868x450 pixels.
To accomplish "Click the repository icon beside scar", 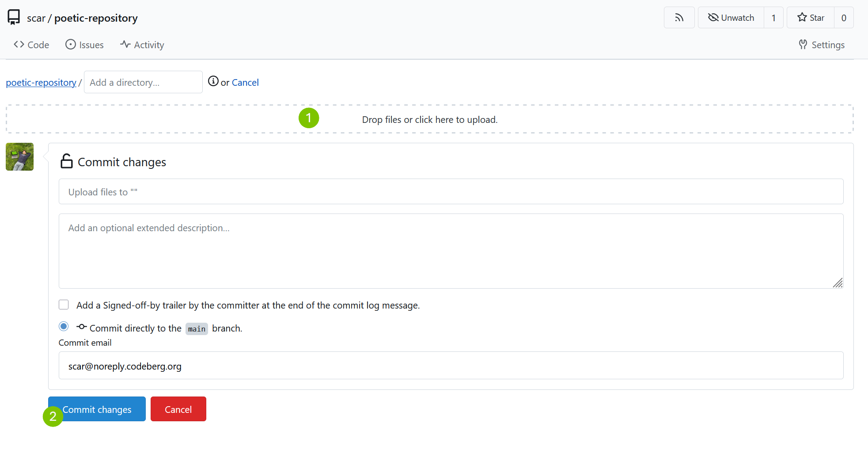I will click(x=14, y=17).
